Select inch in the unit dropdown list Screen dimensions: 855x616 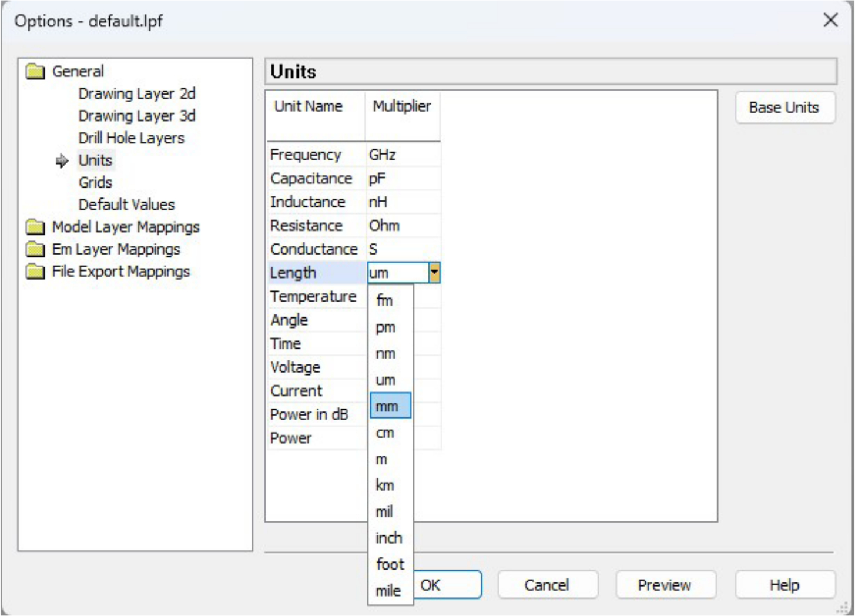(x=388, y=538)
